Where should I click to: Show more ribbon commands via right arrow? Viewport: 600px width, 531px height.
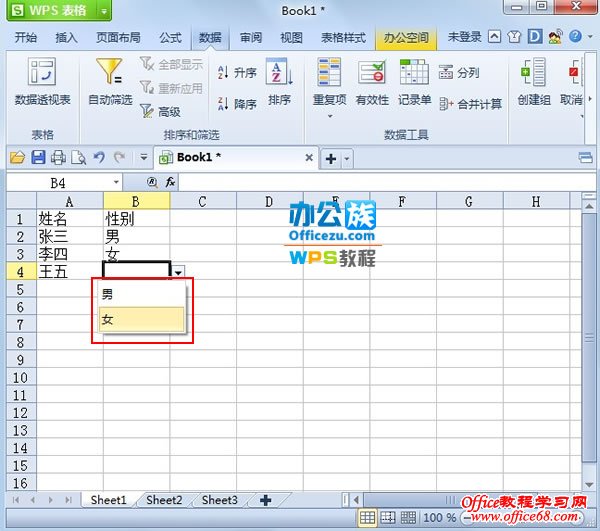point(590,98)
